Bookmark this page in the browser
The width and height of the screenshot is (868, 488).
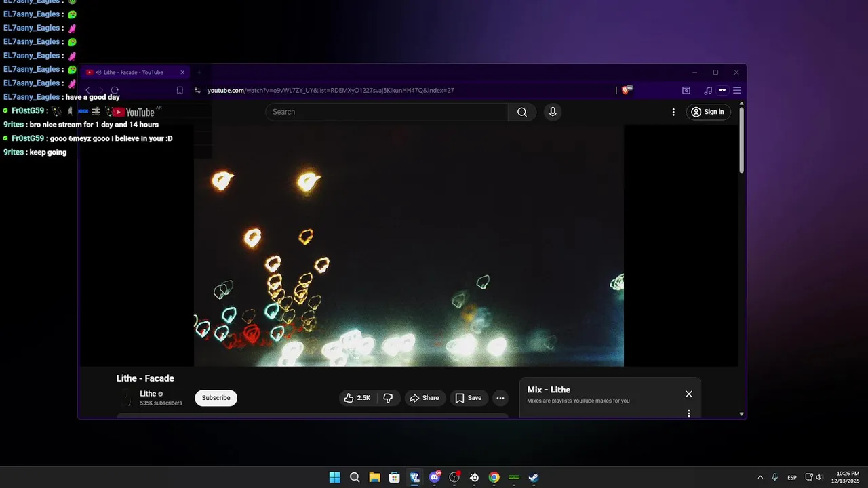(180, 90)
